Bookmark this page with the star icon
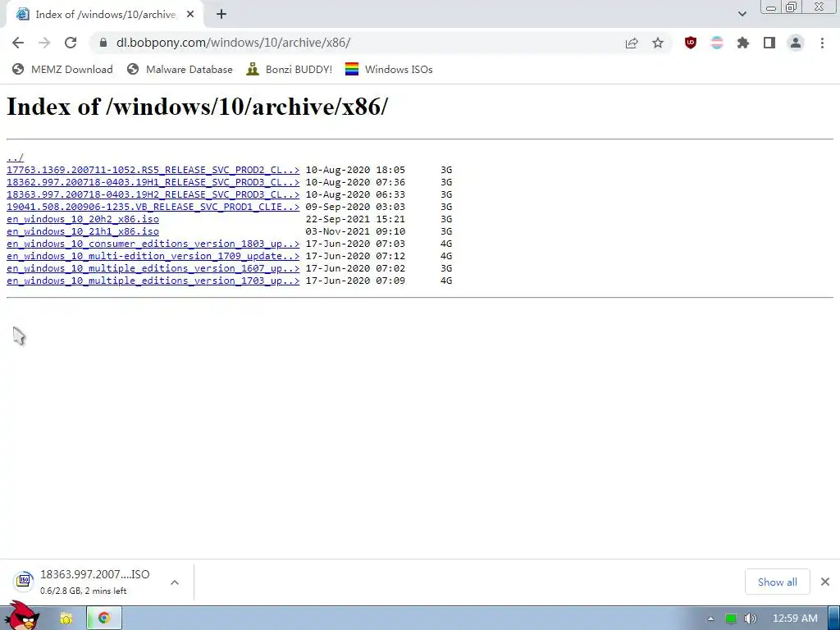The width and height of the screenshot is (840, 630). click(x=658, y=43)
